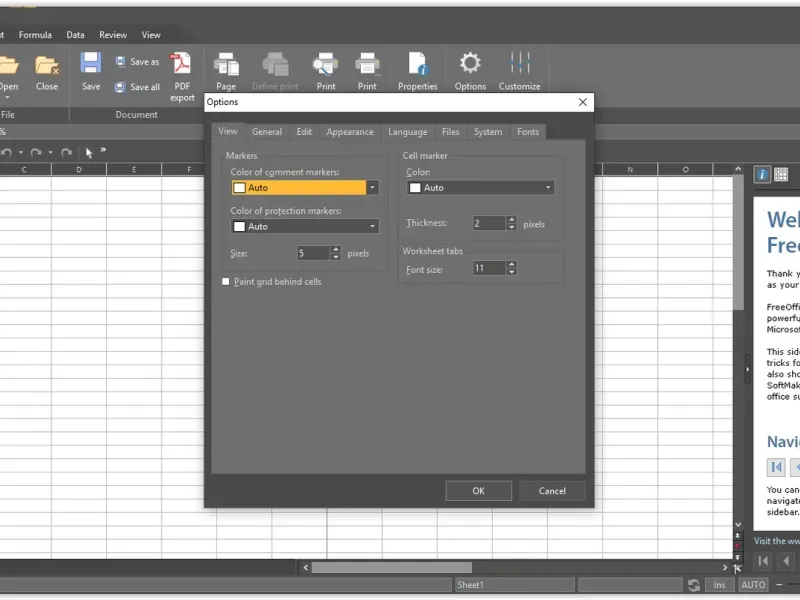The height and width of the screenshot is (600, 800).
Task: Click the Options gear icon
Action: [470, 63]
